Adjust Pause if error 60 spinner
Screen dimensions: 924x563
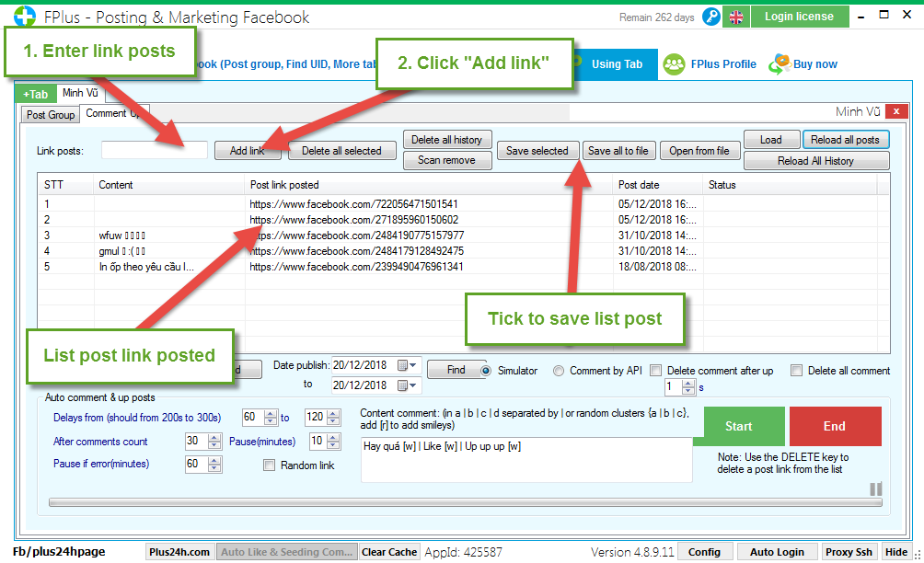click(214, 464)
